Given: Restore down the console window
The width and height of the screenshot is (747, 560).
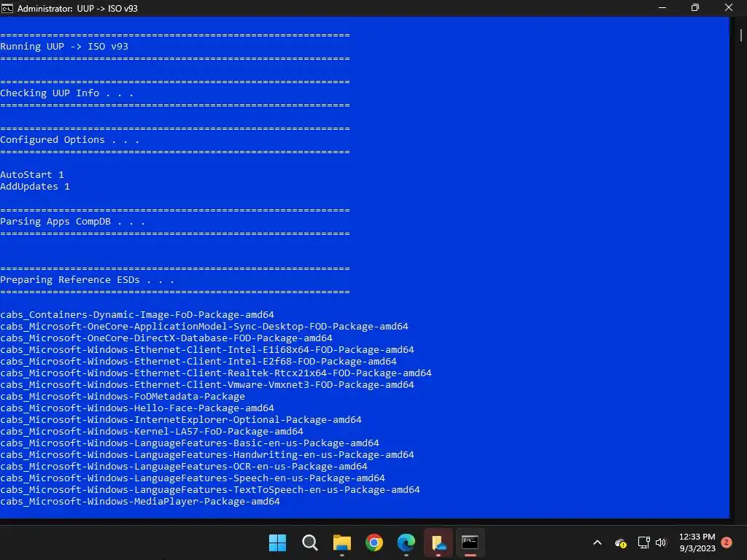Looking at the screenshot, I should [x=695, y=8].
